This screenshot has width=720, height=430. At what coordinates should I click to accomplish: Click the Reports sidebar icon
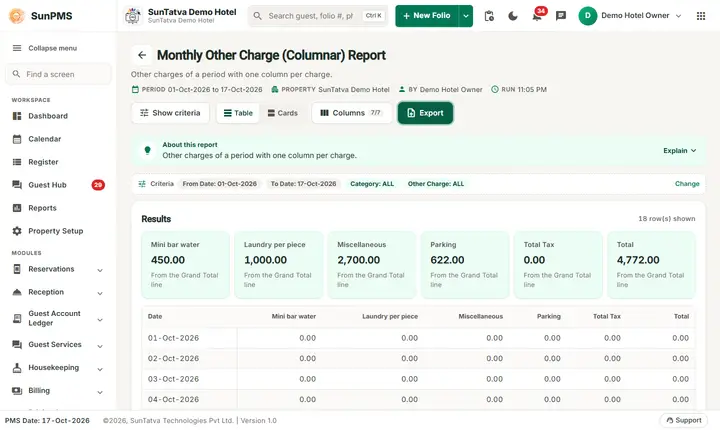click(x=17, y=208)
